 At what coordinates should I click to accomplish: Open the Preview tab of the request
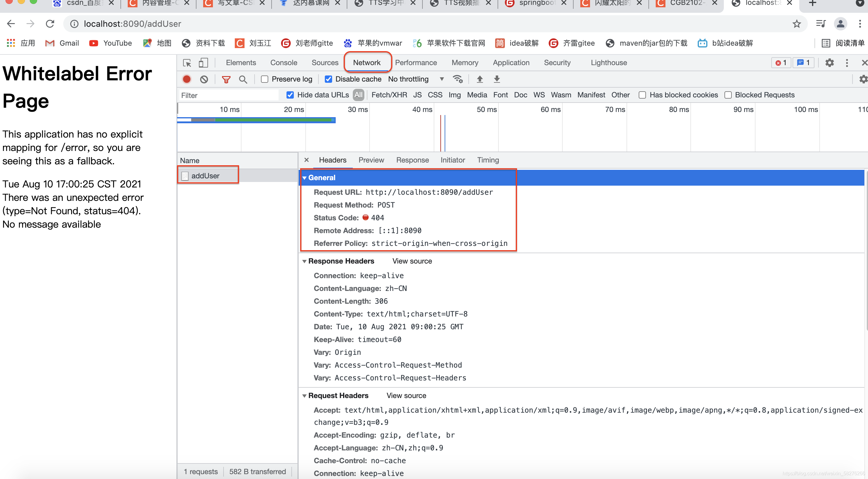click(x=371, y=160)
